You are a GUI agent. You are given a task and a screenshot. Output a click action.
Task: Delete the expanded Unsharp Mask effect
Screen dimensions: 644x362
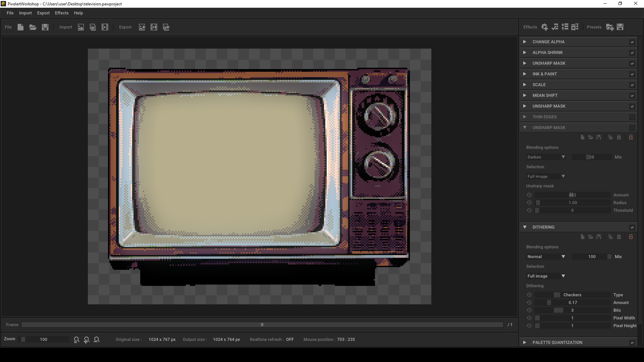point(631,137)
